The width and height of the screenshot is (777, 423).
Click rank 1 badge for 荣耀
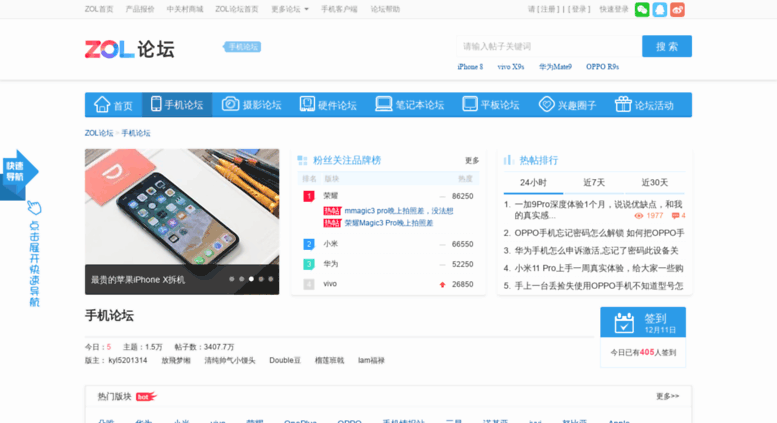(309, 196)
